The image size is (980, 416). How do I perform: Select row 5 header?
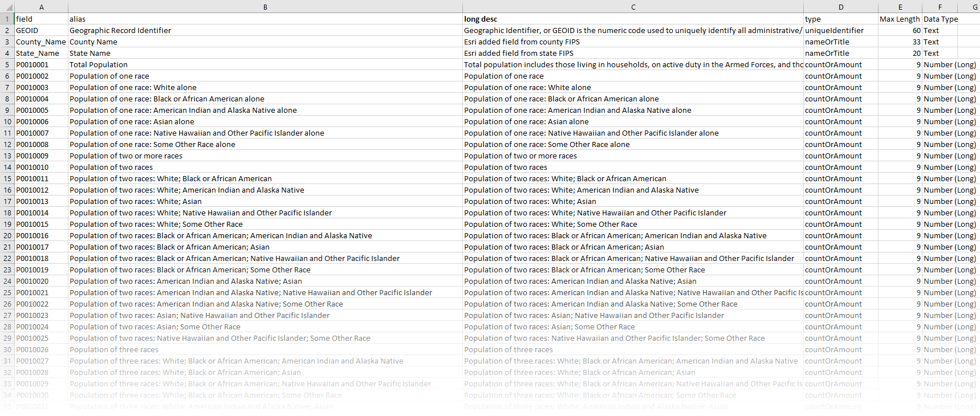coord(7,64)
